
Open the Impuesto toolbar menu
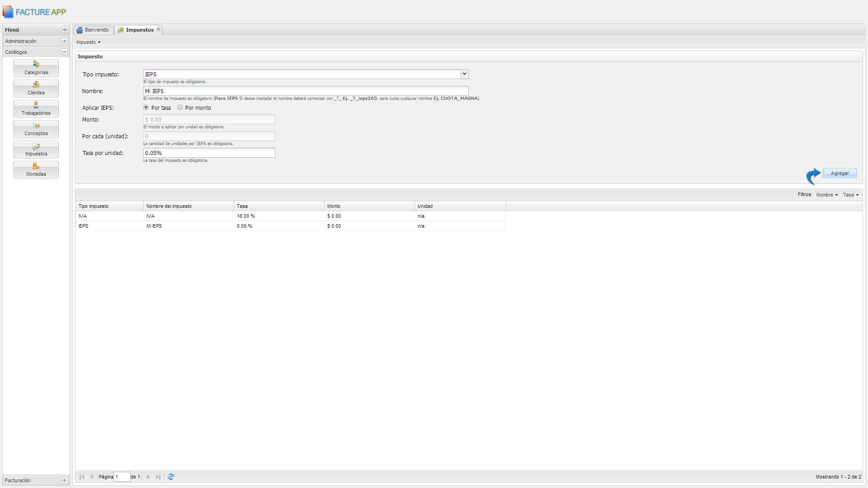point(88,42)
